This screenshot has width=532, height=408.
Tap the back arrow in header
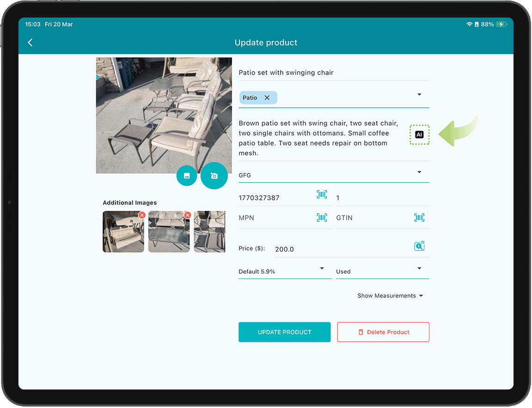30,43
